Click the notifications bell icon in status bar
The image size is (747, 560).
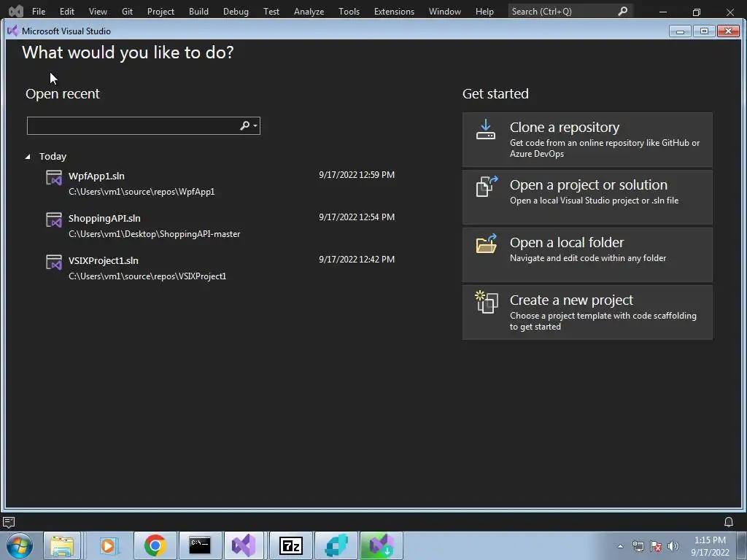729,522
